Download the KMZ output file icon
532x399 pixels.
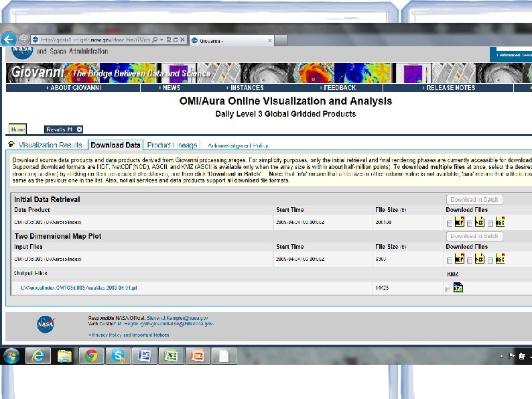point(458,287)
